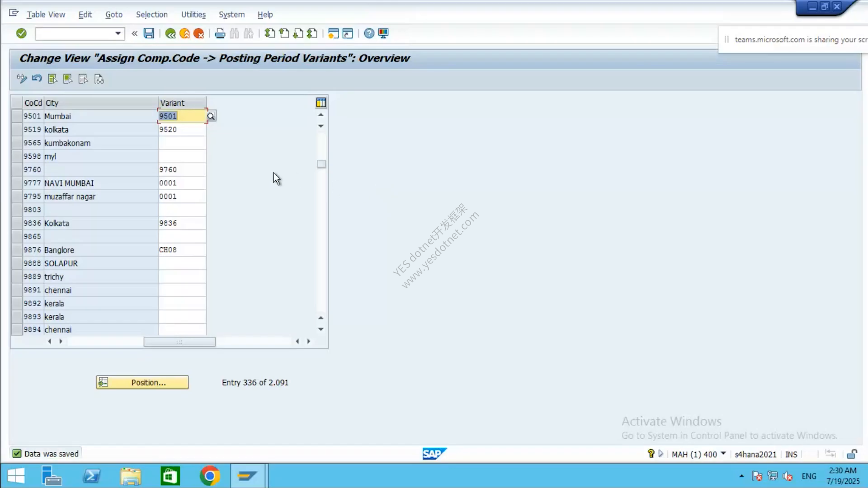Click the Previous Page icon
Viewport: 868px width, 488px height.
pyautogui.click(x=284, y=33)
